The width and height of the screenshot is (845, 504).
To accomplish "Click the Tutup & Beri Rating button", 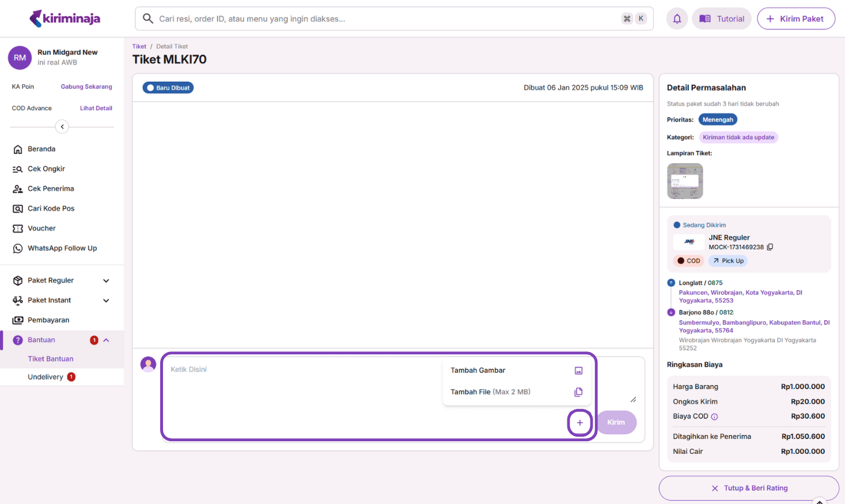I will click(749, 488).
